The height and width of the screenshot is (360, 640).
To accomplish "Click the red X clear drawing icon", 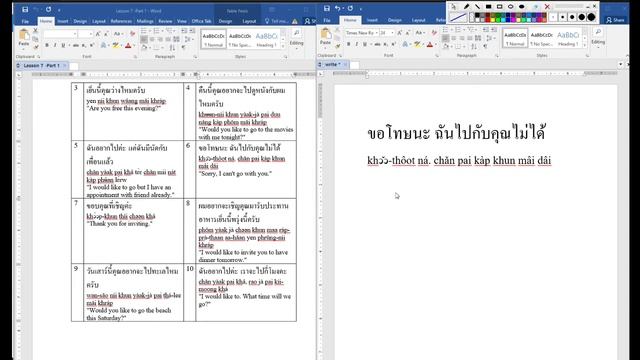I will click(547, 7).
